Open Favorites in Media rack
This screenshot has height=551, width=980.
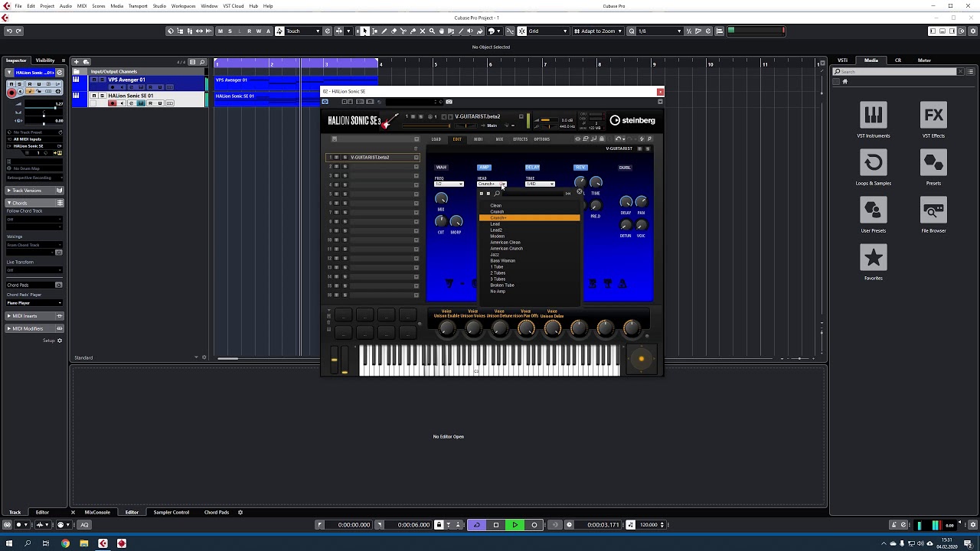click(873, 262)
